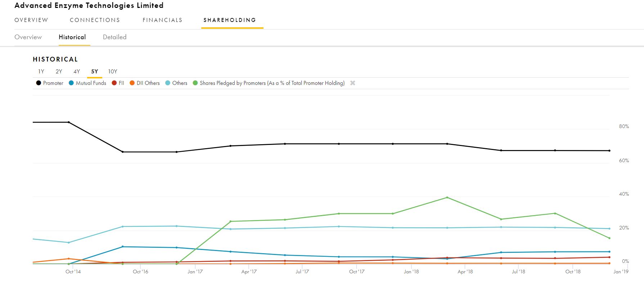
Task: Open the top Overview tab
Action: pyautogui.click(x=31, y=20)
